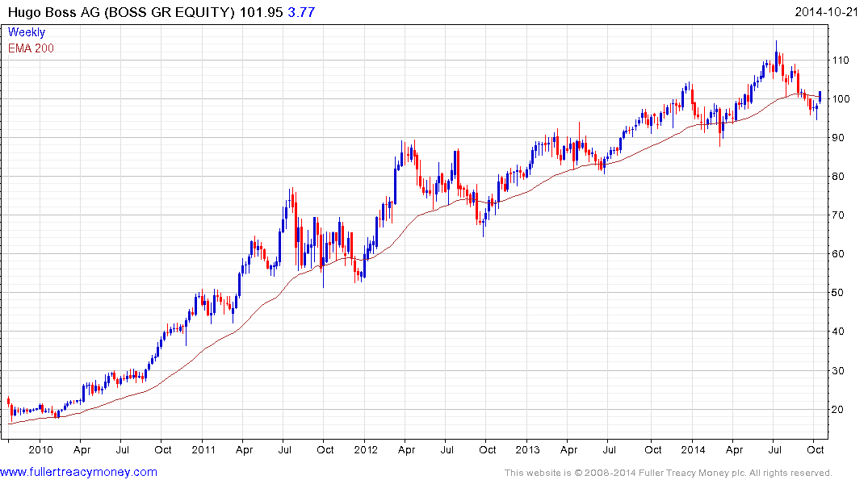Click the 50 price axis label
This screenshot has height=484, width=868.
tap(838, 293)
